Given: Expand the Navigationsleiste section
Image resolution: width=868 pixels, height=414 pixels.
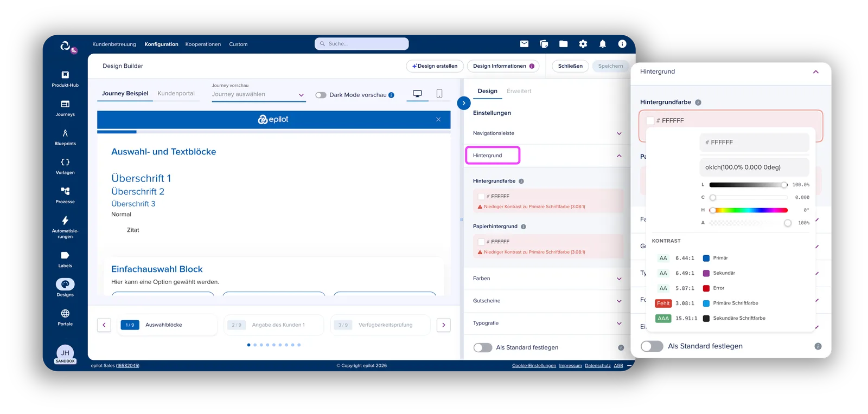Looking at the screenshot, I should tap(547, 133).
